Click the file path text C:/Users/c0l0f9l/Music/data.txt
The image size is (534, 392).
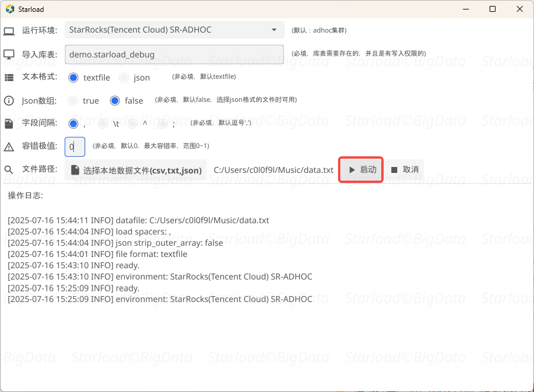[x=274, y=170]
